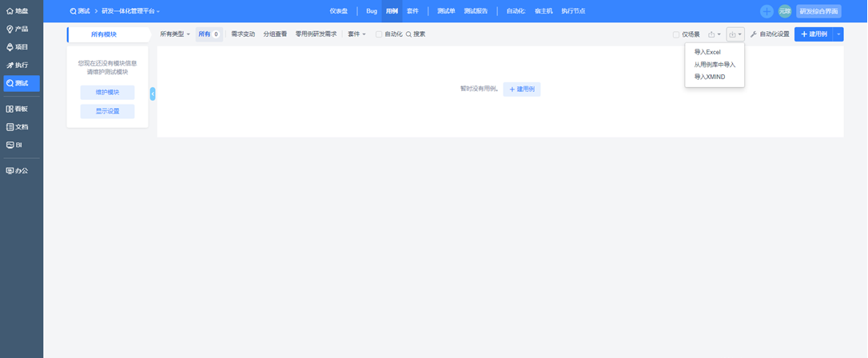Open the arrow beside 建用例 button
The width and height of the screenshot is (868, 358).
(838, 34)
